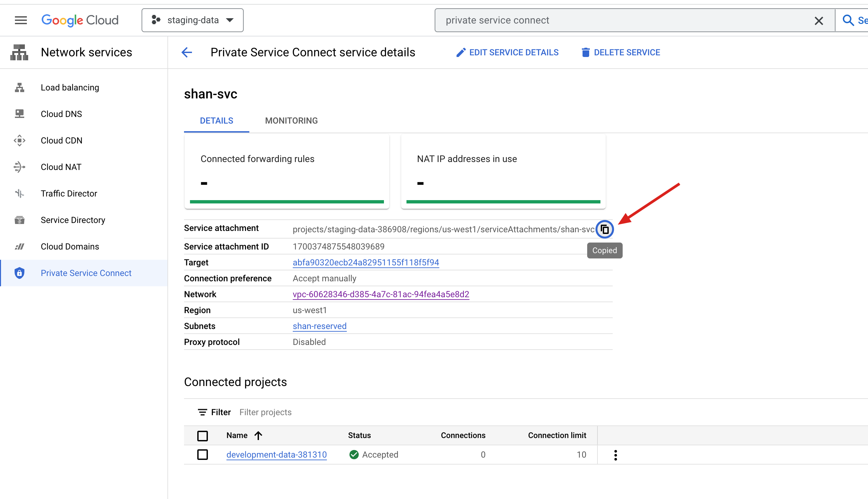Click the Connections column header

pyautogui.click(x=463, y=436)
